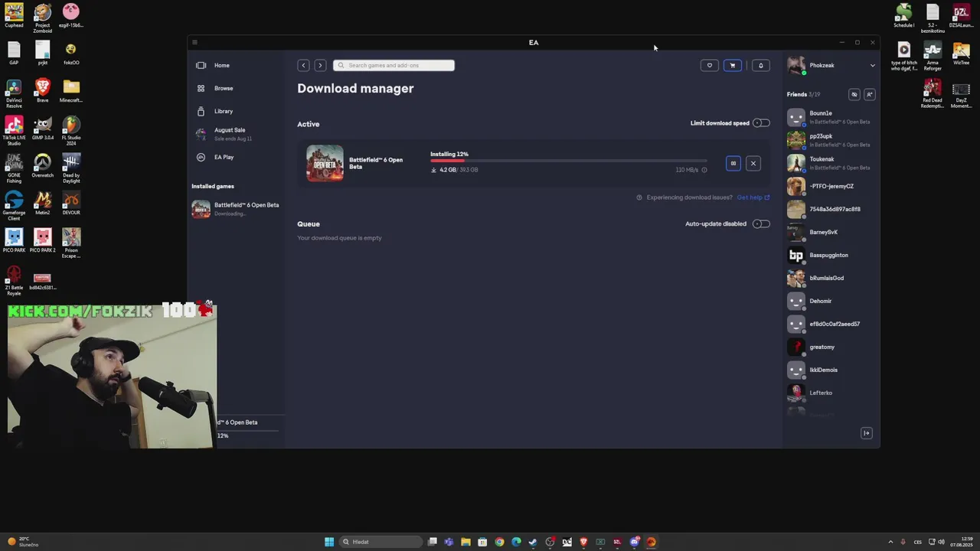The image size is (980, 551).
Task: Collapse the friends panel arrow icon
Action: 867,434
